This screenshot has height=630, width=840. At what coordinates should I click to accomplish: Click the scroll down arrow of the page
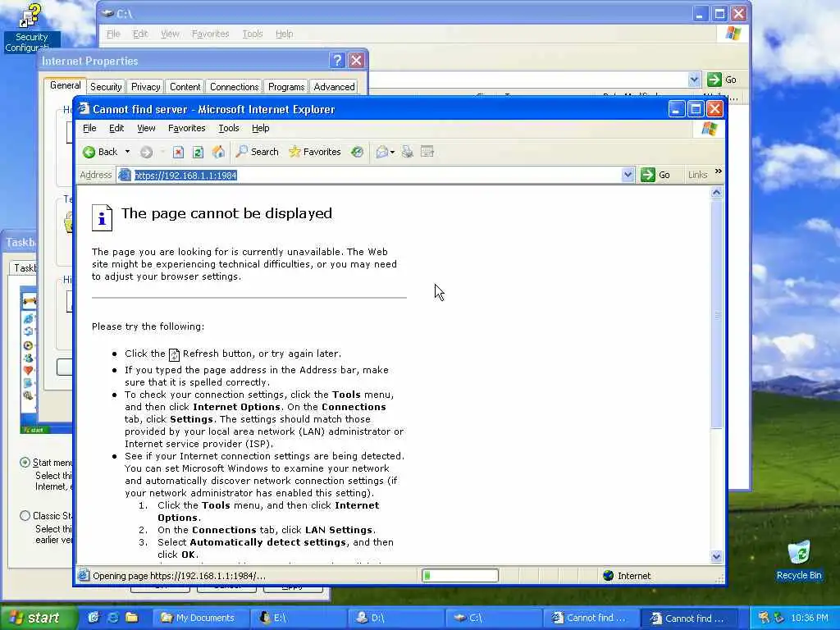(x=717, y=557)
